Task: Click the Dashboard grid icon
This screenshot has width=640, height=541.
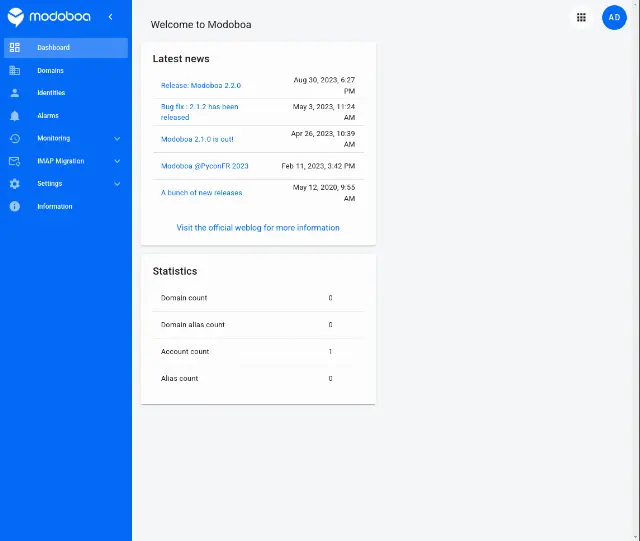Action: pyautogui.click(x=15, y=47)
